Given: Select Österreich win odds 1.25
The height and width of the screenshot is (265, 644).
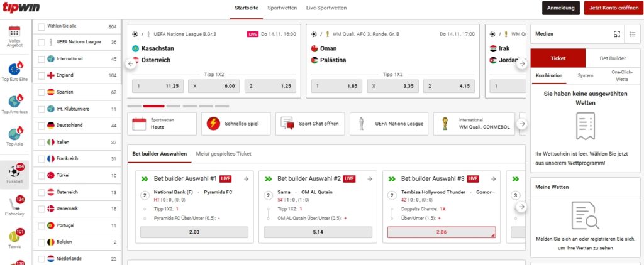Looking at the screenshot, I should click(x=270, y=86).
